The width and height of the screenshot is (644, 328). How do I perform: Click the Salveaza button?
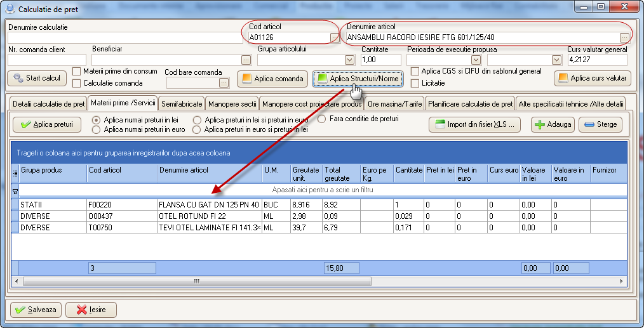[x=36, y=310]
